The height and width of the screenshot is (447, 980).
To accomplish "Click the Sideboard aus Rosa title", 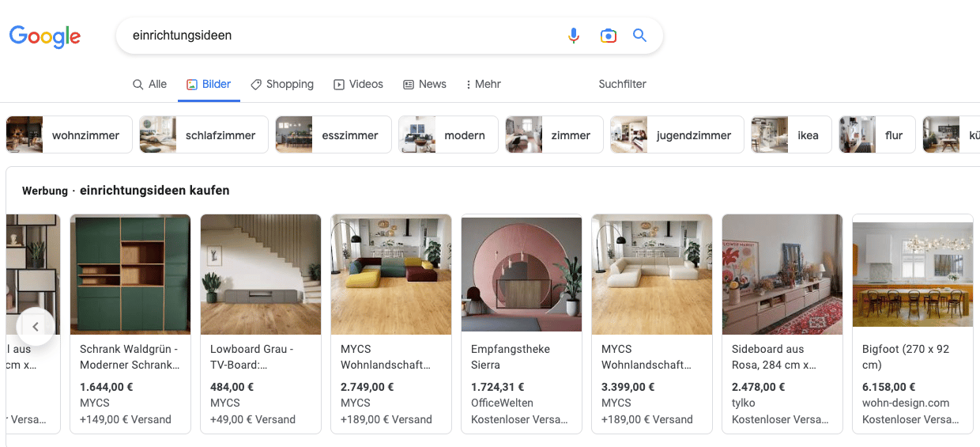I will point(774,357).
